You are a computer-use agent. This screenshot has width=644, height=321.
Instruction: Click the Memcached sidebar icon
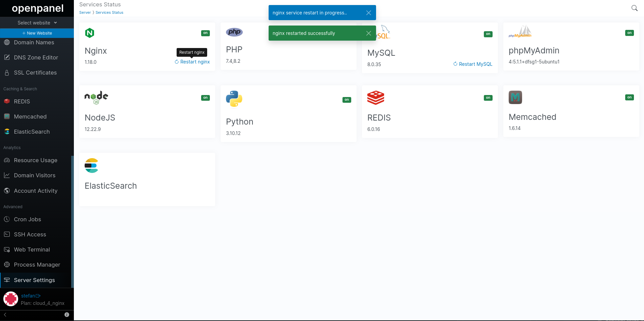click(x=7, y=116)
